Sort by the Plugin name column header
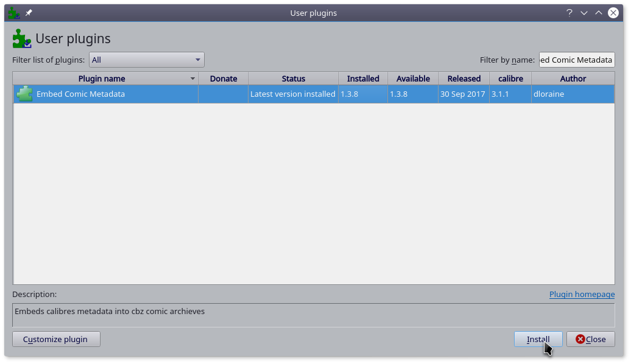The width and height of the screenshot is (631, 364). [102, 79]
